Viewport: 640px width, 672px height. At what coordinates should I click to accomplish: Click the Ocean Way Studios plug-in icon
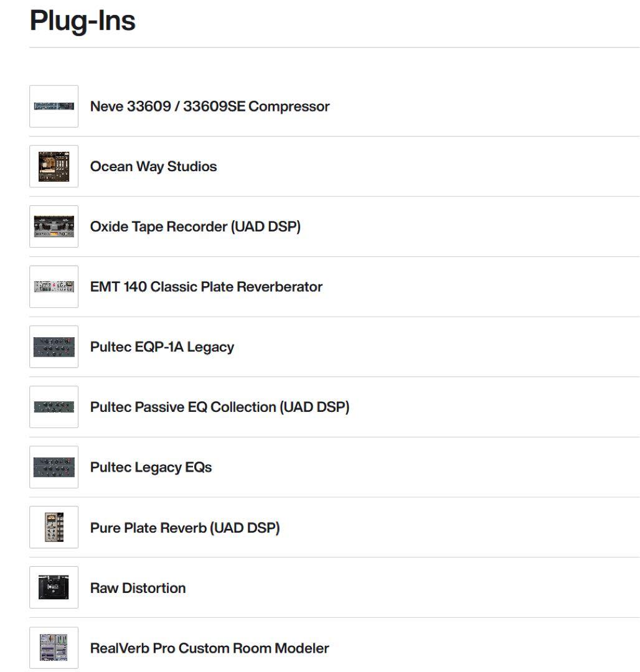pos(54,167)
